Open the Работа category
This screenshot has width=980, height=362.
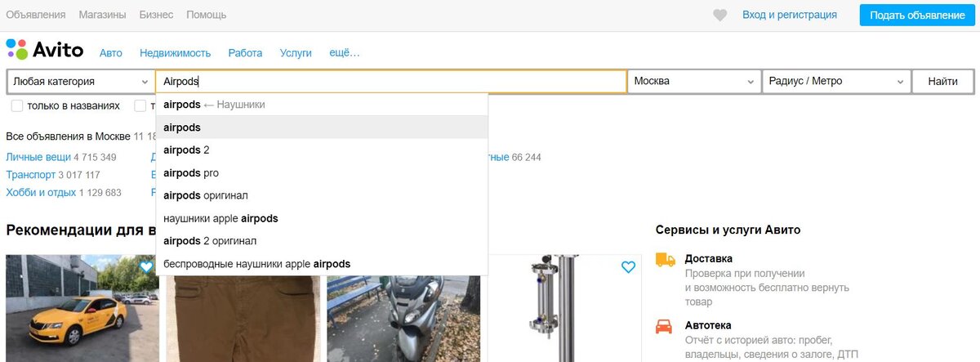245,52
